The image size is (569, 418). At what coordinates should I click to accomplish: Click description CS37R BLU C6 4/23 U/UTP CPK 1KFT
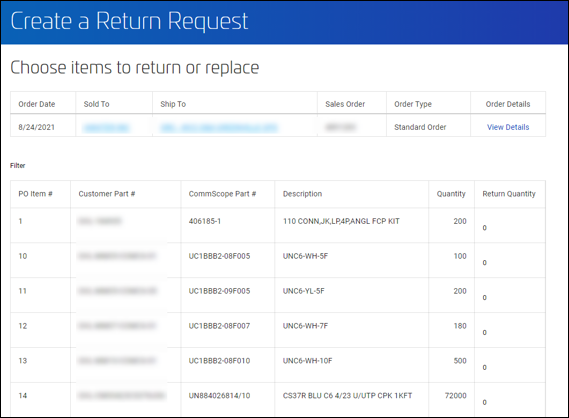[347, 395]
